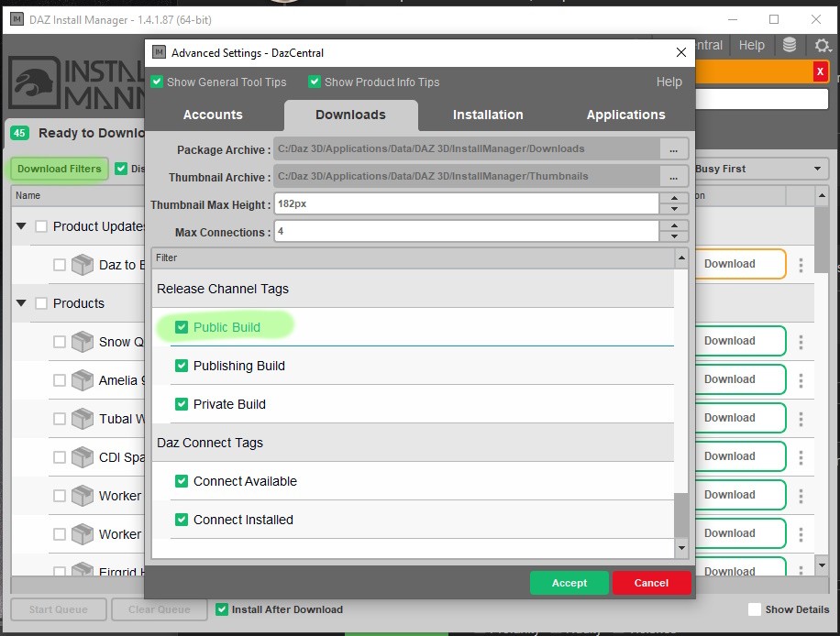Click the Name column header
Image resolution: width=840 pixels, height=636 pixels.
coord(78,196)
